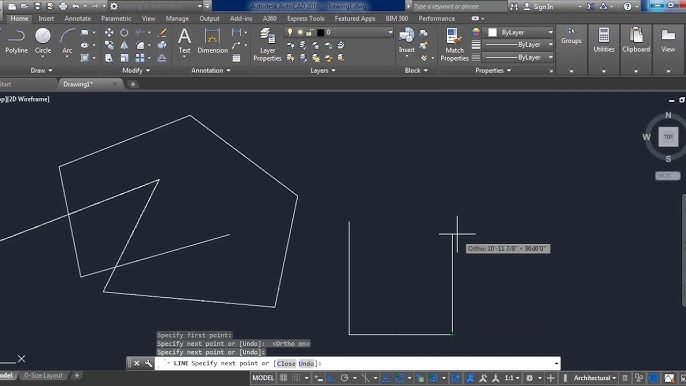Screen dimensions: 686x386
Task: Toggle snap mode dotted grid in status bar
Action: coord(296,378)
